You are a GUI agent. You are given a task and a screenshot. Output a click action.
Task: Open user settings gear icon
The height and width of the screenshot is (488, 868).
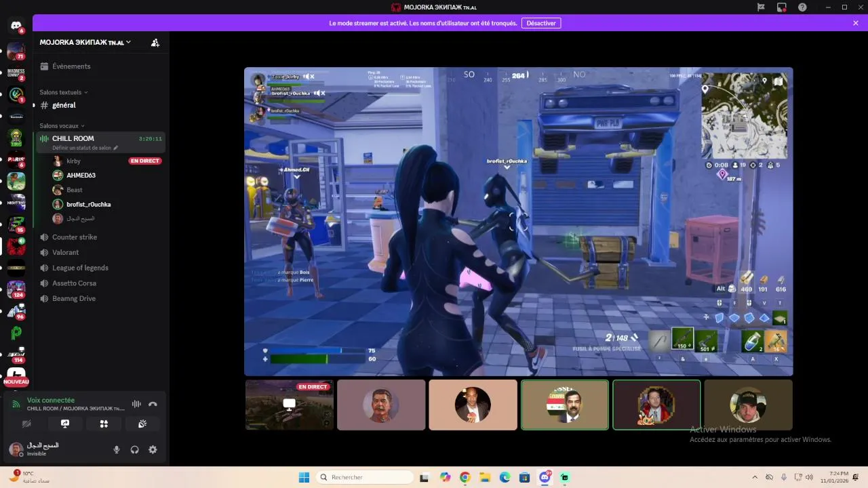(153, 449)
